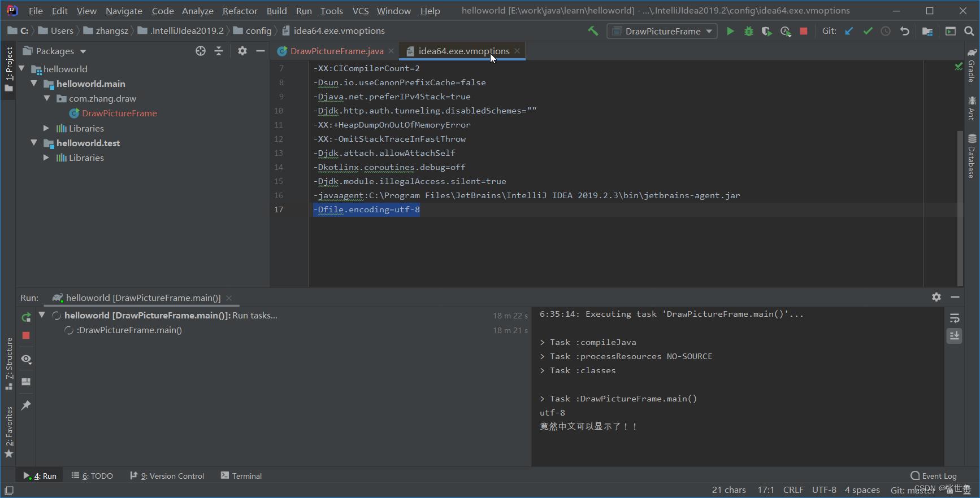Image resolution: width=980 pixels, height=498 pixels.
Task: Expand Libraries under helloworld.test
Action: 46,158
